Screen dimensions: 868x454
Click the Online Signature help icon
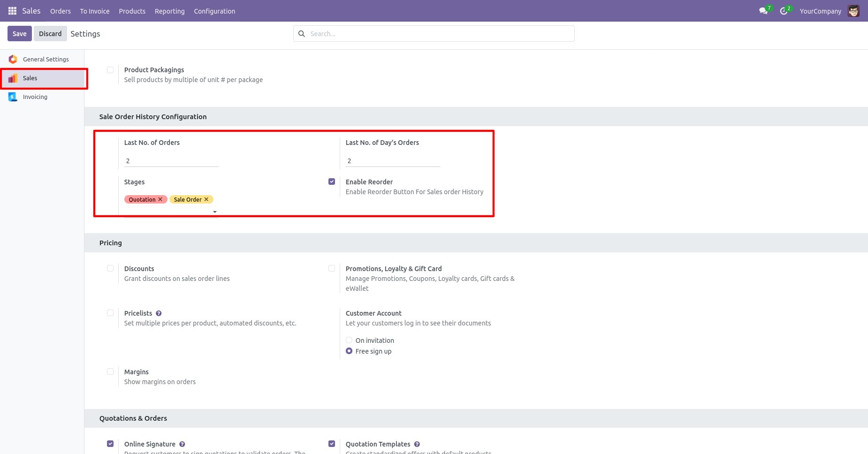coord(182,444)
